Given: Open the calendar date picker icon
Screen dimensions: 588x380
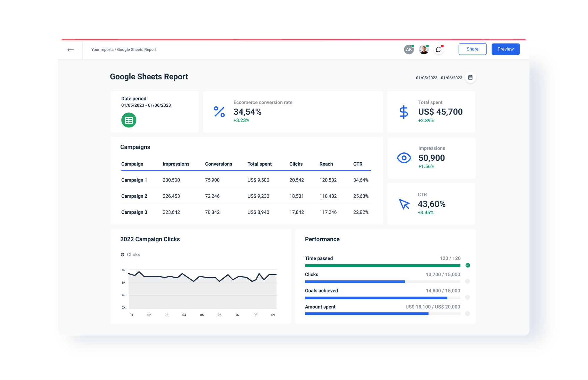Looking at the screenshot, I should point(470,77).
